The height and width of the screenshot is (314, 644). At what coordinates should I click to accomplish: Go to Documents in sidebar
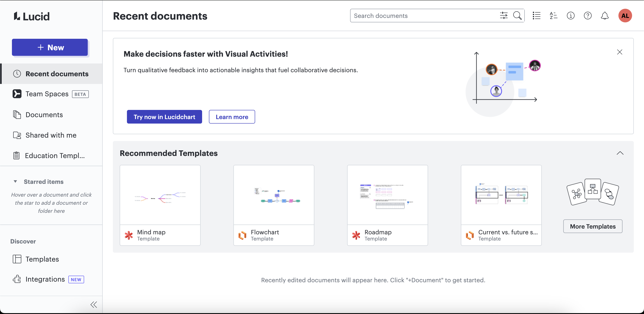[51, 114]
